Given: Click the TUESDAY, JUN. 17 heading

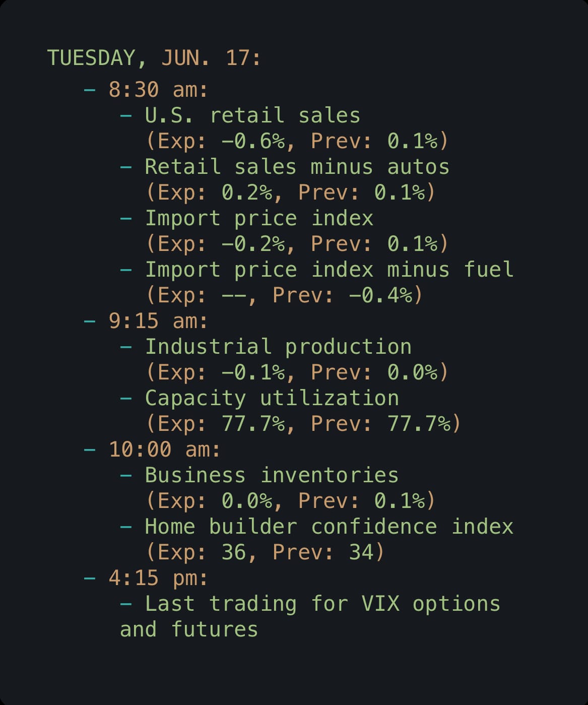Looking at the screenshot, I should [x=154, y=58].
